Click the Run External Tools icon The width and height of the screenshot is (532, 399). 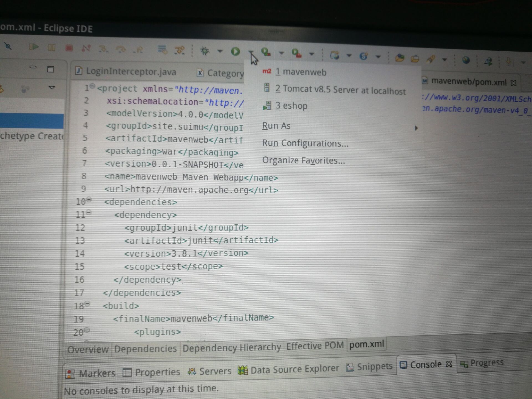coord(296,53)
